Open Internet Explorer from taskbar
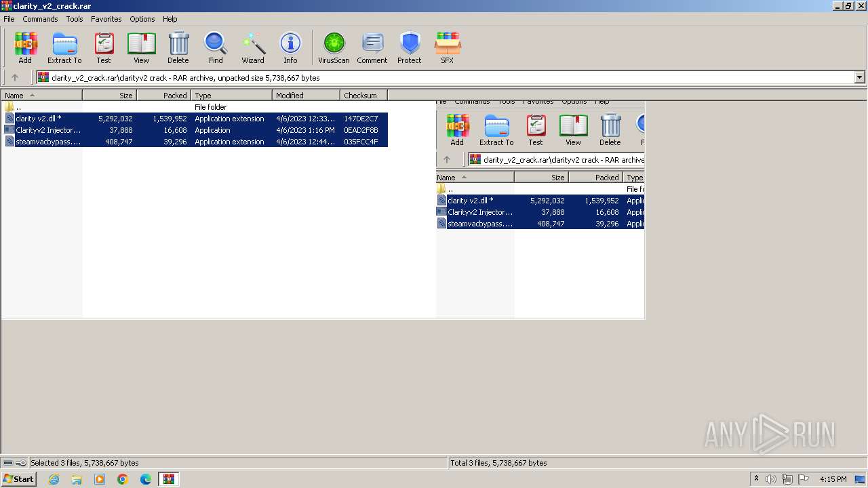 pyautogui.click(x=54, y=479)
